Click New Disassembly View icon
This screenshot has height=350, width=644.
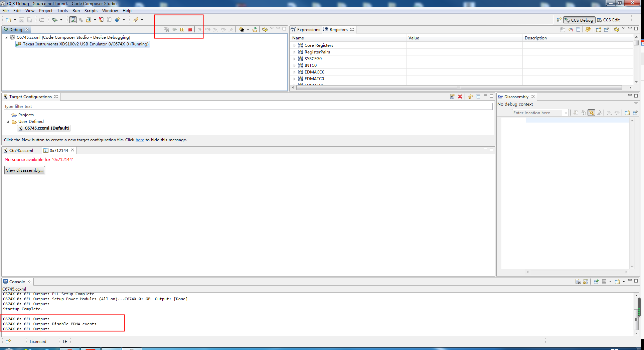627,113
